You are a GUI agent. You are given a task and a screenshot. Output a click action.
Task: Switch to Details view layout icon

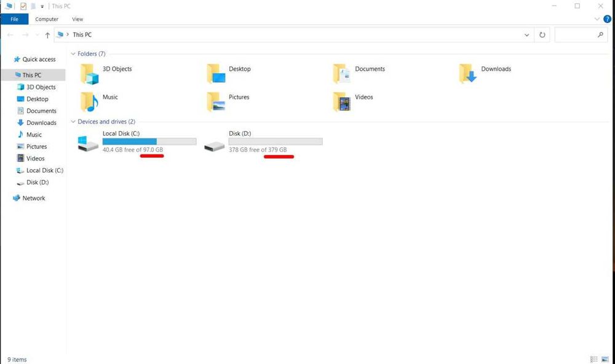point(594,359)
